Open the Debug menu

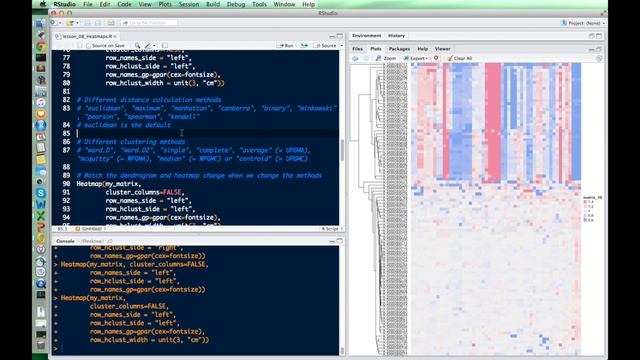tap(236, 4)
